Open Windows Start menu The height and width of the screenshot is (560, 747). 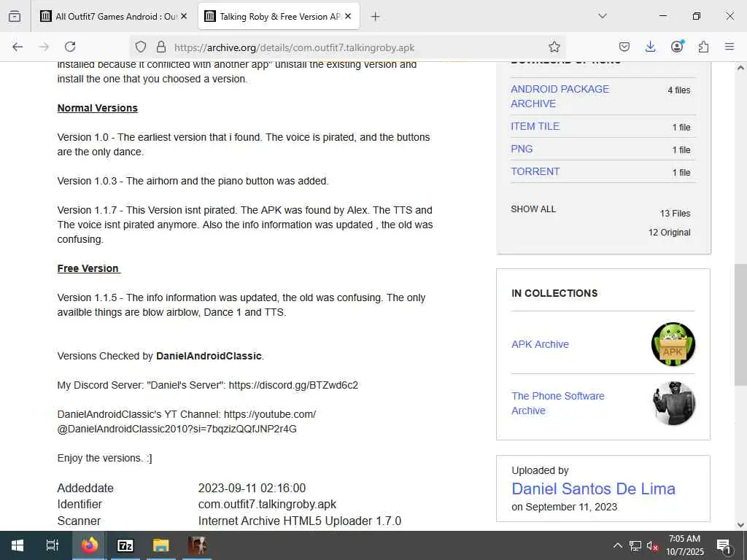[18, 545]
